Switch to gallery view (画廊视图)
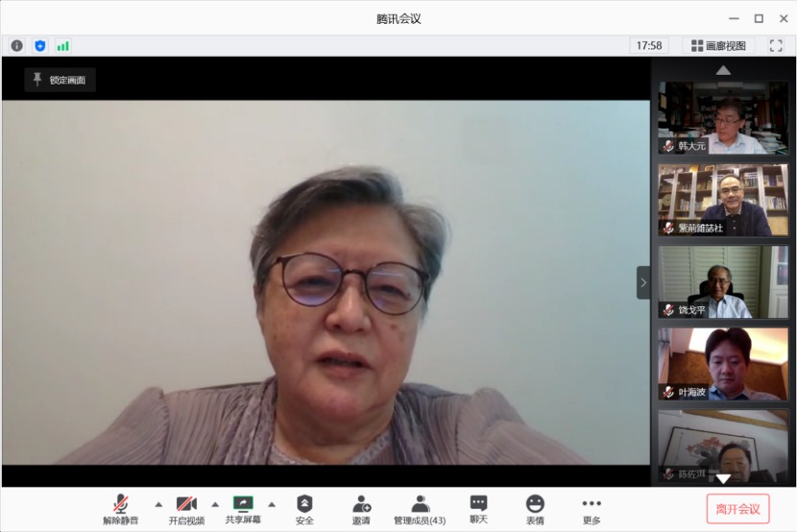This screenshot has height=532, width=797. pos(718,45)
